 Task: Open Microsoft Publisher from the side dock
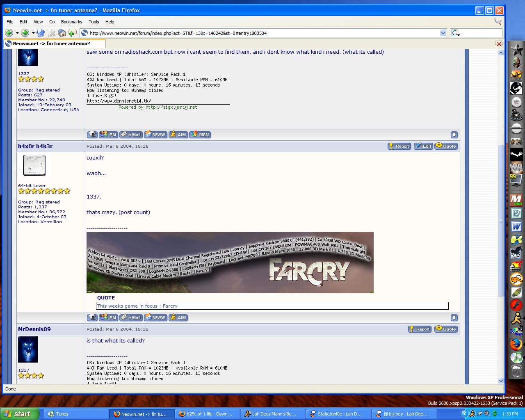[516, 213]
